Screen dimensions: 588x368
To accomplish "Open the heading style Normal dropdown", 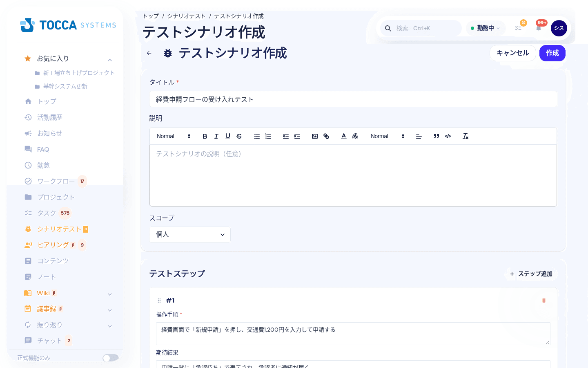I will point(174,136).
